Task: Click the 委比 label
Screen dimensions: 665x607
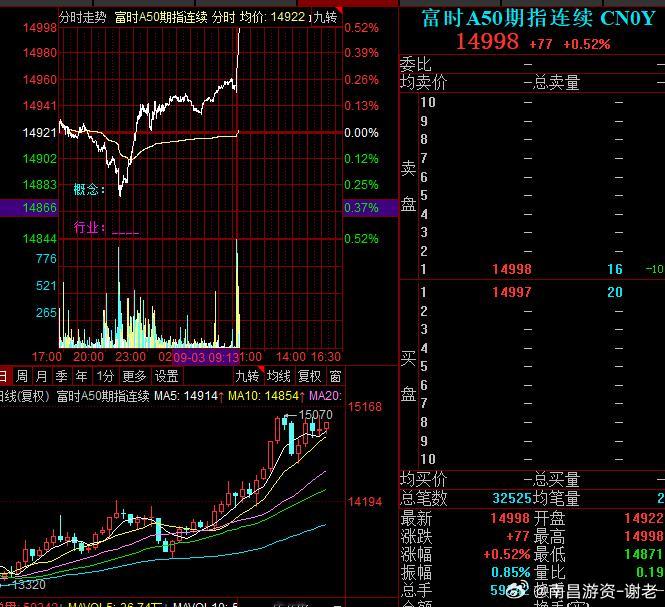Action: 416,64
